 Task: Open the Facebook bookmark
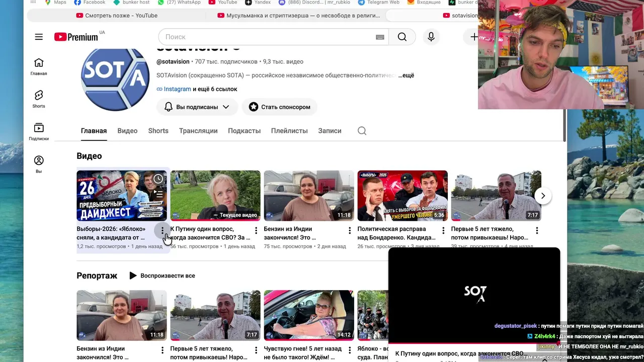tap(90, 2)
